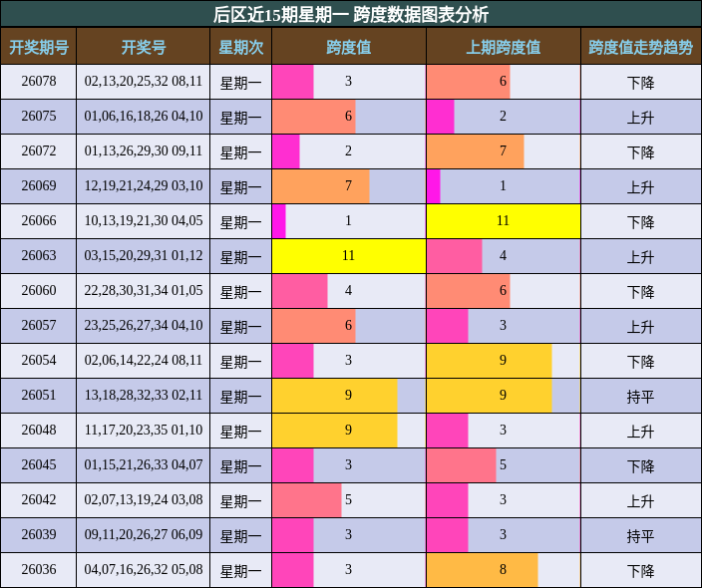702x588 pixels.
Task: Click the 持平 trend in row 26051
Action: [640, 397]
